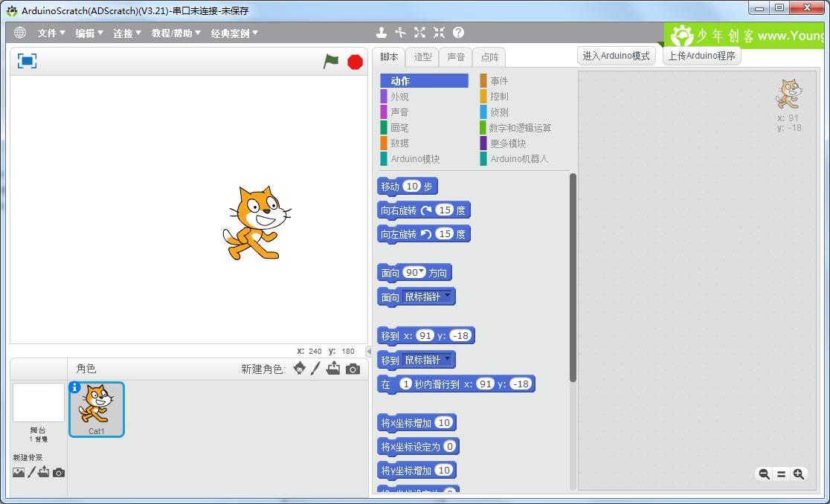This screenshot has height=504, width=830.
Task: Open the 编辑 menu
Action: [89, 33]
